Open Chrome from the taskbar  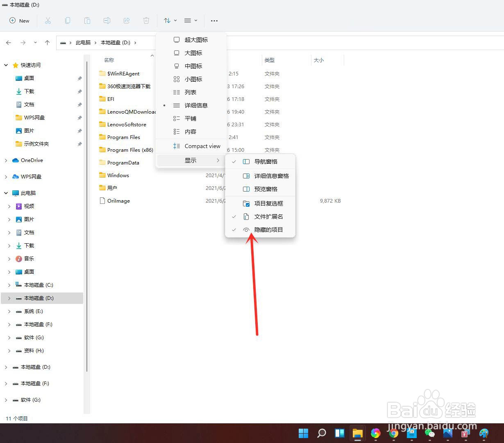[394, 433]
